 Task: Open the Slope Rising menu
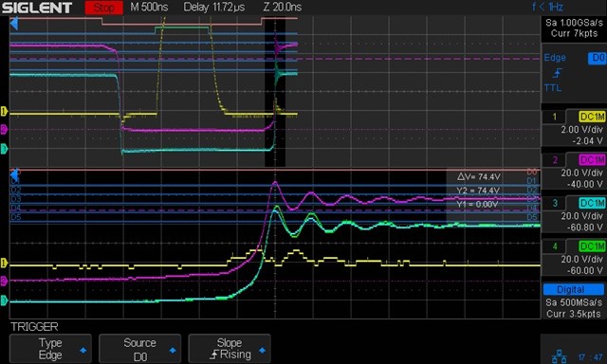click(230, 349)
